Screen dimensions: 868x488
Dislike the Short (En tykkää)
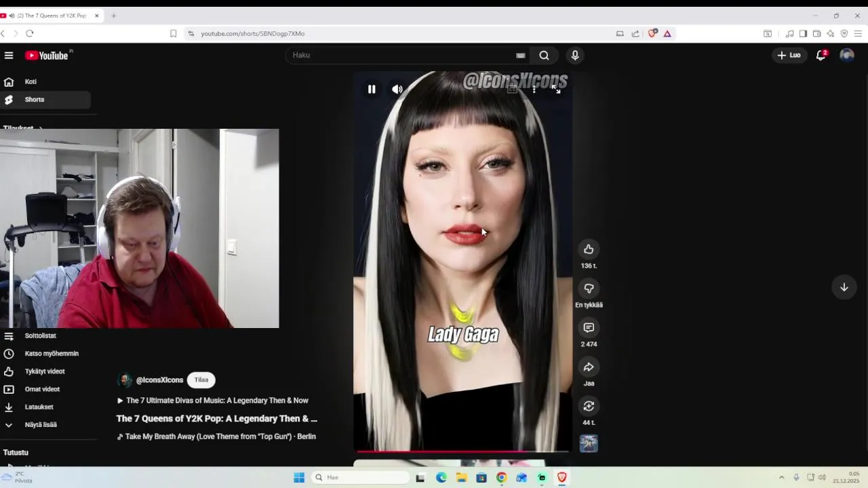click(x=589, y=288)
